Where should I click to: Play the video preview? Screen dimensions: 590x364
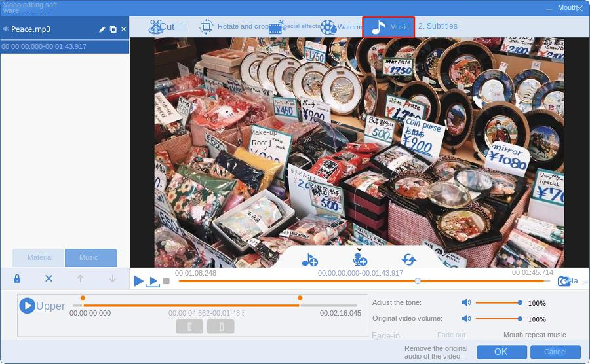coord(138,281)
